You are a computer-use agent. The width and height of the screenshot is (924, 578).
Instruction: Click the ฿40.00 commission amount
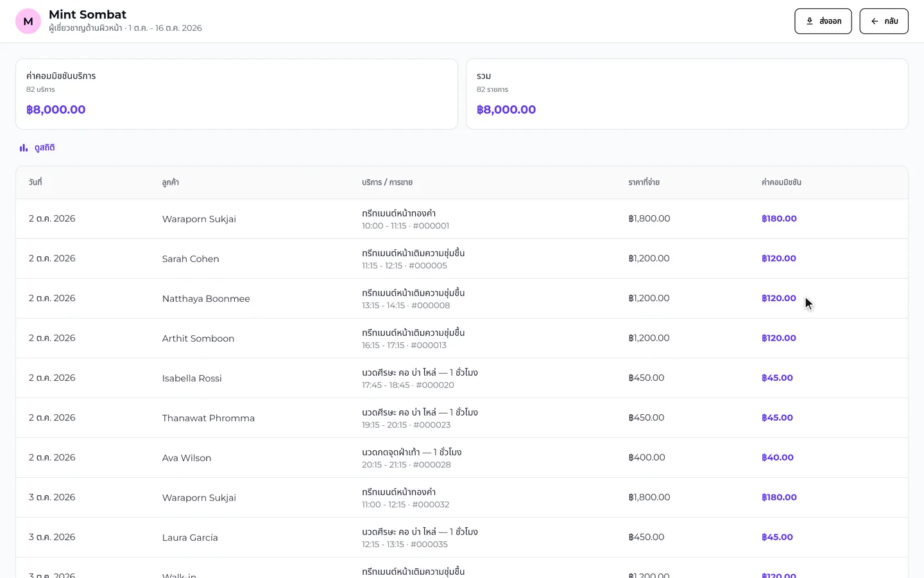[778, 457]
